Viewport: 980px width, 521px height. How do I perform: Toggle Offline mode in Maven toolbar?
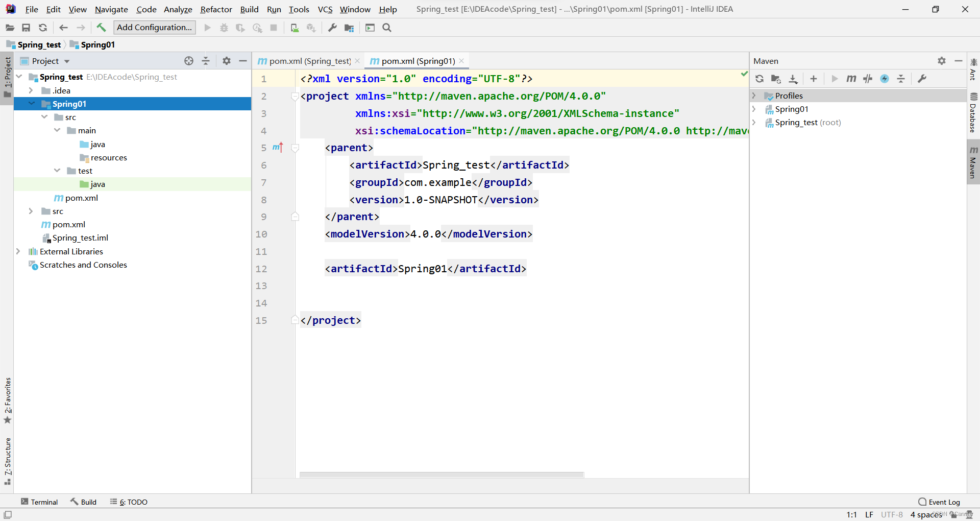click(885, 79)
